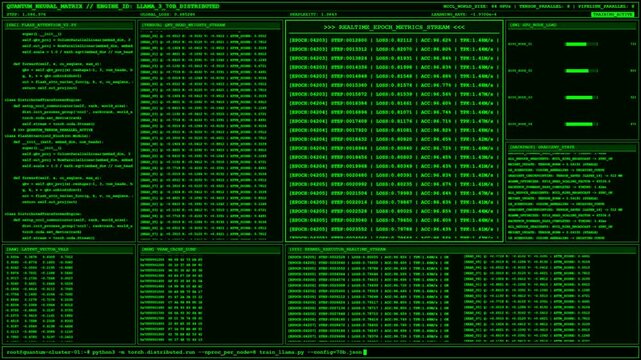Click the epoch row with STEP:0016384
The image size is (641, 360).
point(394,103)
